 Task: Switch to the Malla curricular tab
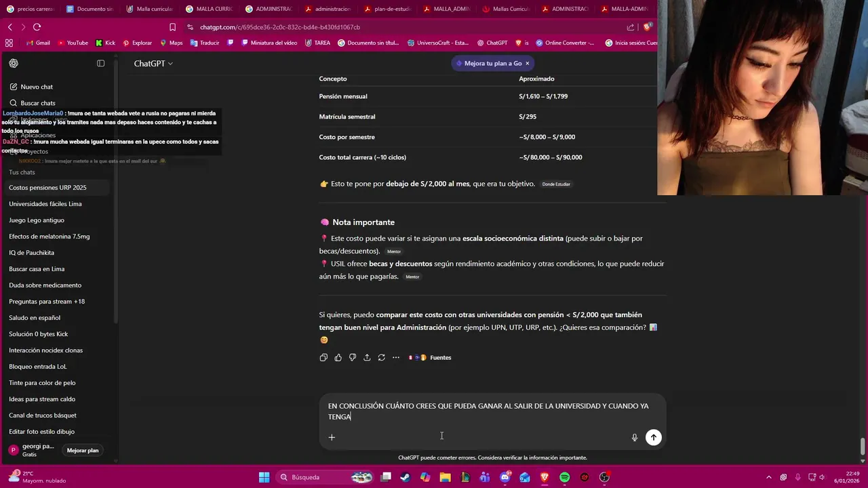150,9
